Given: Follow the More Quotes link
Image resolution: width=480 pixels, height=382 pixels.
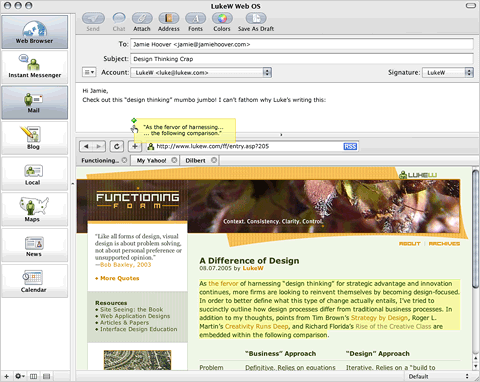Looking at the screenshot, I should (120, 278).
